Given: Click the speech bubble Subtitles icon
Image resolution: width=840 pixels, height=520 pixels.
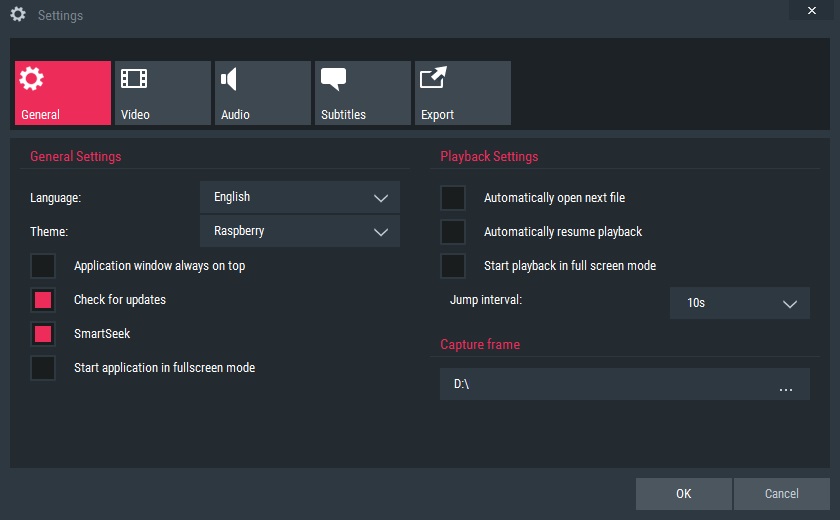Looking at the screenshot, I should pos(333,79).
